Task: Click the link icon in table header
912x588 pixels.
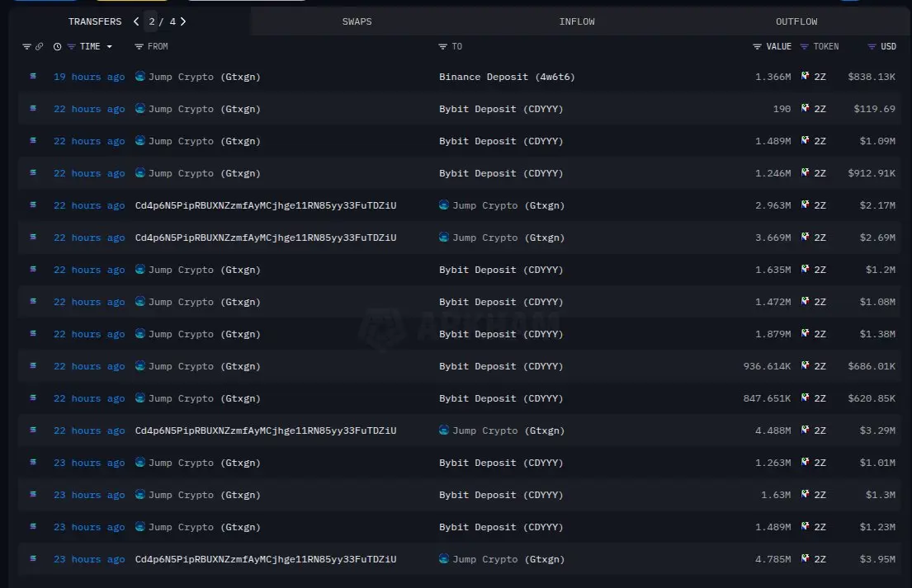Action: click(x=39, y=46)
